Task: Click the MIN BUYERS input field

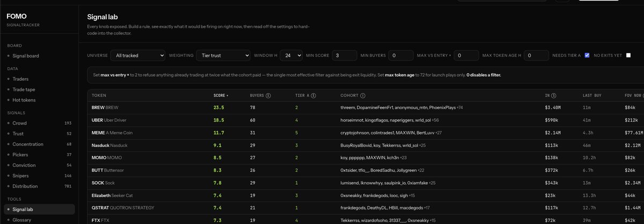Action: [401, 55]
